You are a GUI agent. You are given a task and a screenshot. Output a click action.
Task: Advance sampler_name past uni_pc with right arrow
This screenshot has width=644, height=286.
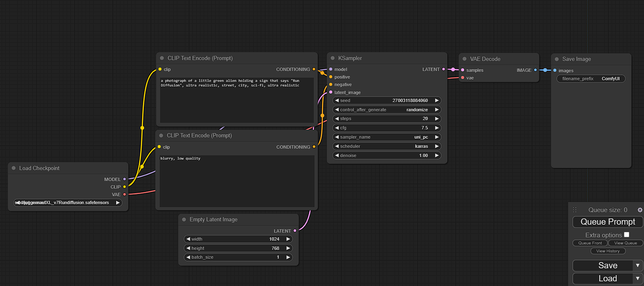(436, 137)
